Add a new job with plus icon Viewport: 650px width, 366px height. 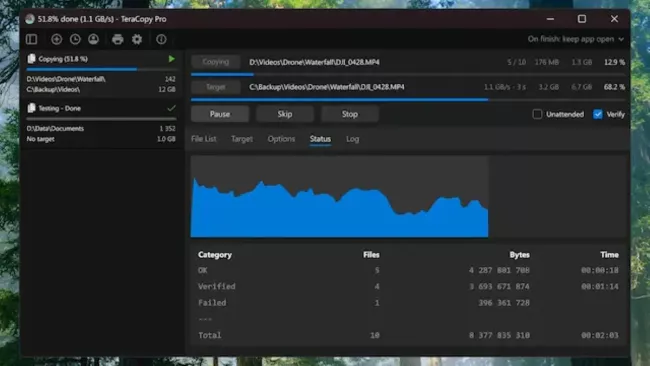56,39
